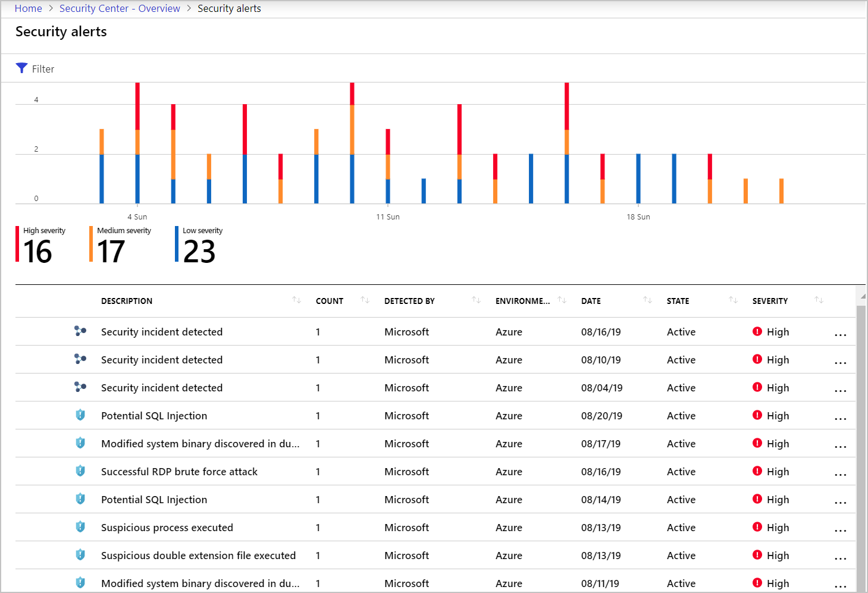The width and height of the screenshot is (868, 593).
Task: Click the Filter button label
Action: (43, 69)
